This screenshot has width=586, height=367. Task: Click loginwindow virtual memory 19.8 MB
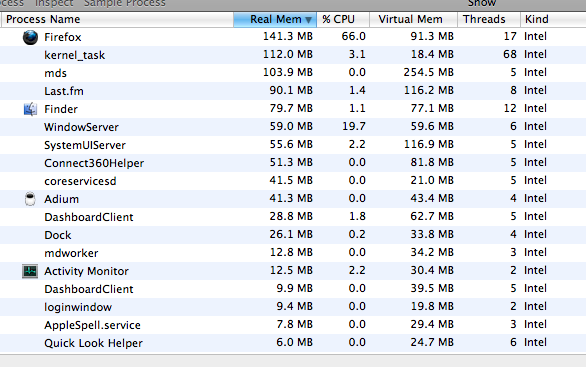432,306
